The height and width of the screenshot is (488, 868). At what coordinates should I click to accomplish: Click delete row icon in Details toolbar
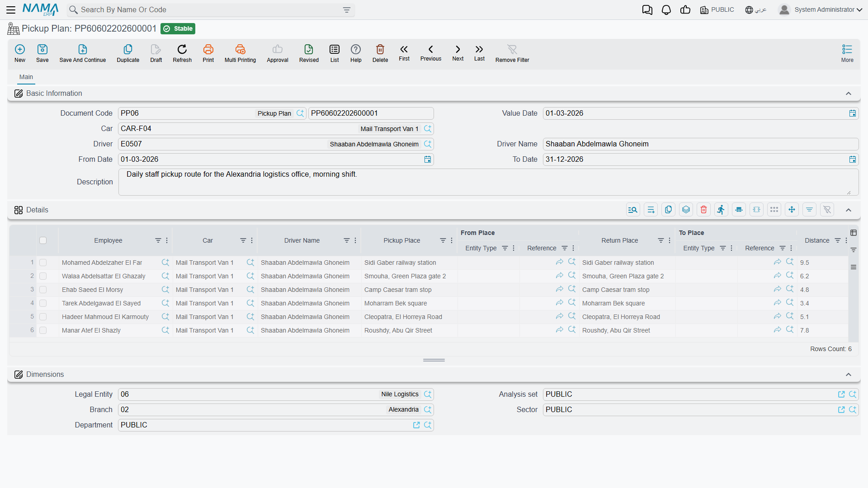click(703, 210)
